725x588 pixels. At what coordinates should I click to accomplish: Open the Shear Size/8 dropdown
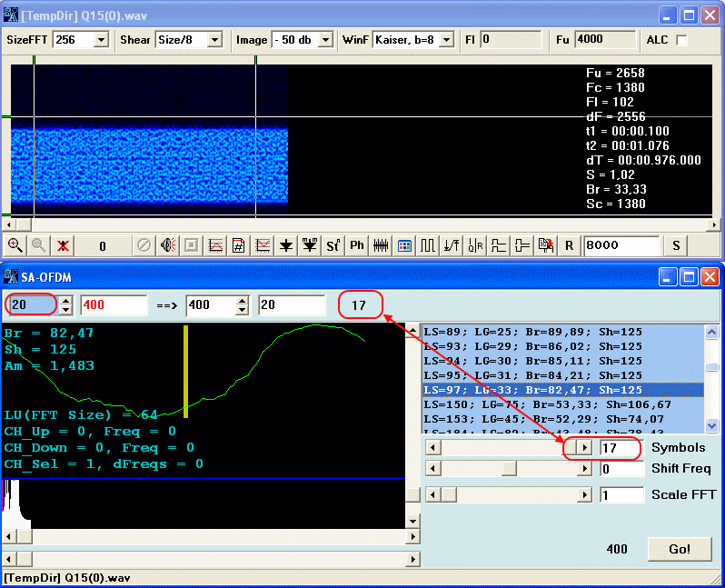tap(214, 40)
